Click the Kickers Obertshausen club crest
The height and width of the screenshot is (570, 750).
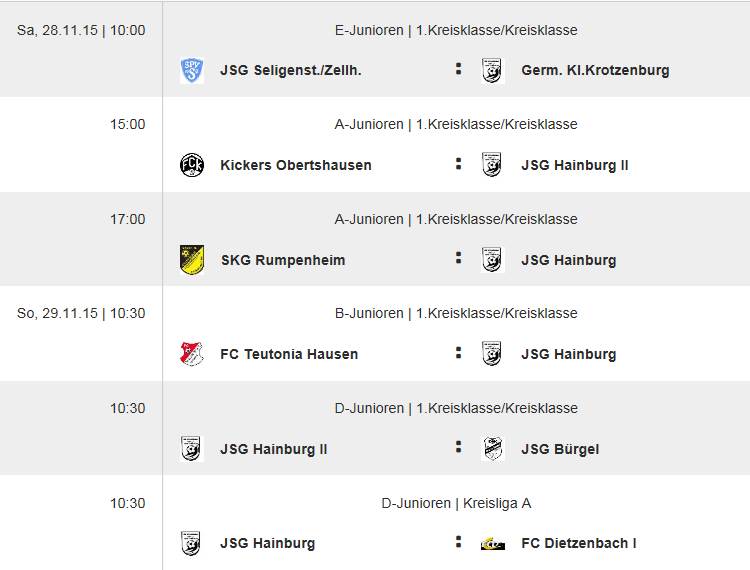click(x=191, y=165)
